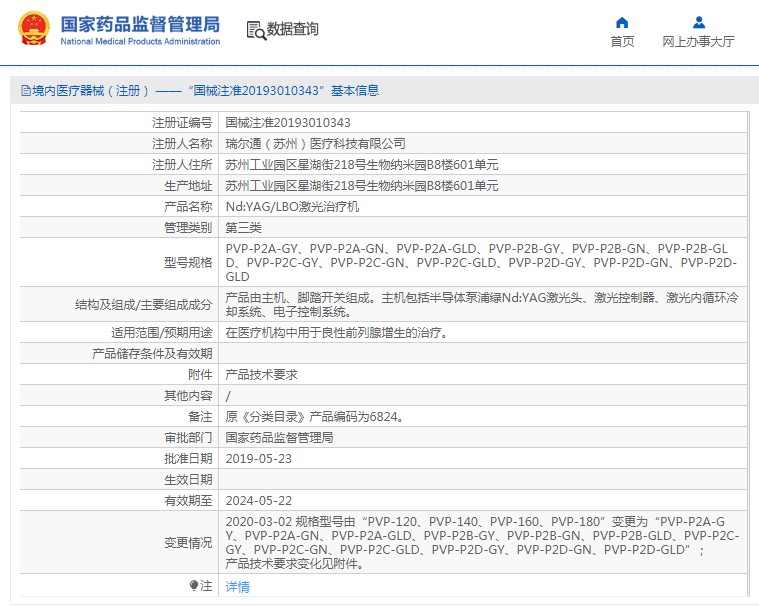This screenshot has height=606, width=759.
Task: Open the 数据查询 search icon
Action: click(256, 30)
